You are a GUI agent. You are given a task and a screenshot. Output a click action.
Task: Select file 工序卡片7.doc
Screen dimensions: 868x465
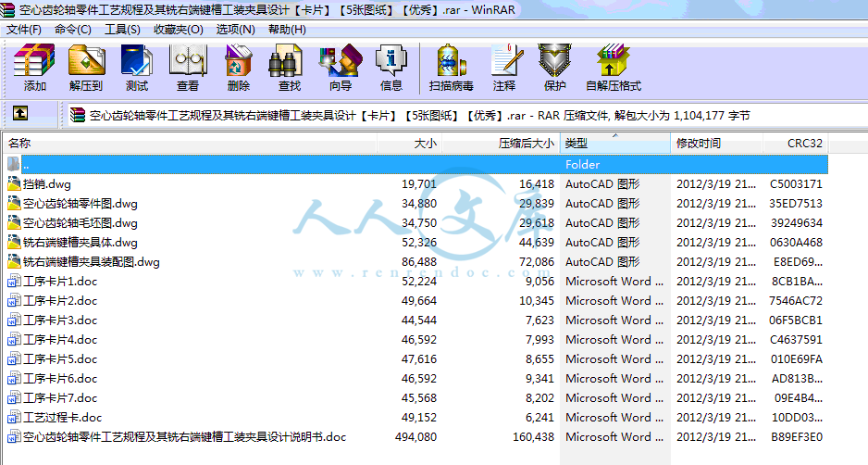click(60, 398)
